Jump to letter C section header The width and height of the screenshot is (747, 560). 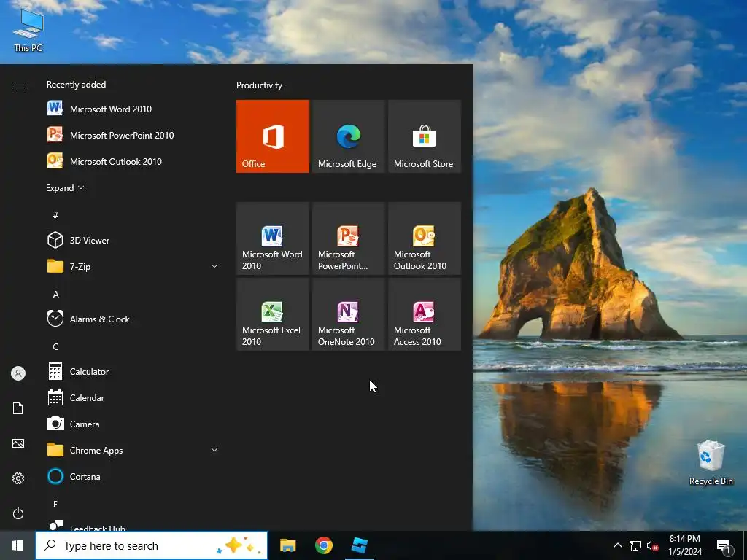pos(55,346)
